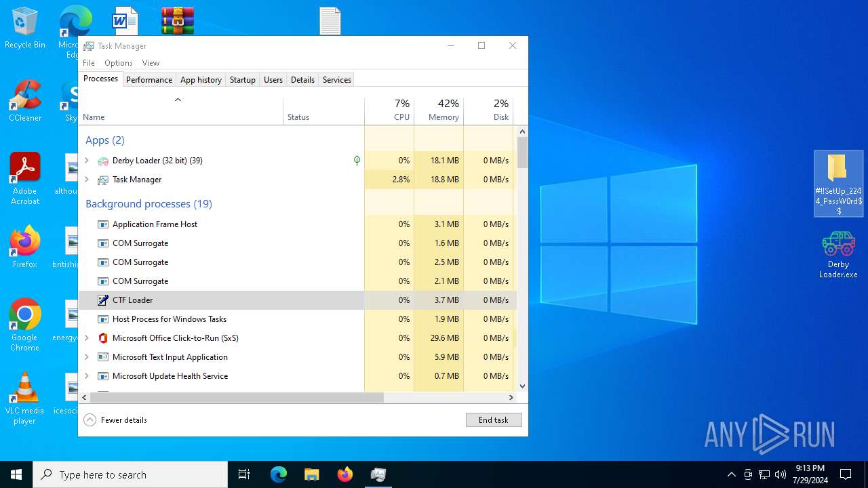Switch to the Performance tab
Screen dimensions: 868x488
click(149, 80)
